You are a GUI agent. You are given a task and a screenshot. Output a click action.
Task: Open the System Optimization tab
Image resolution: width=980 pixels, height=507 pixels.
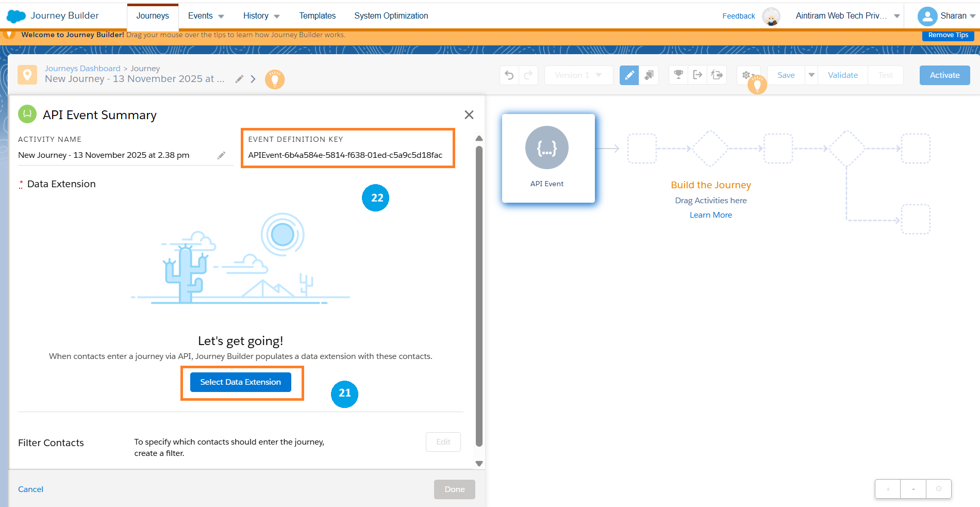(391, 16)
